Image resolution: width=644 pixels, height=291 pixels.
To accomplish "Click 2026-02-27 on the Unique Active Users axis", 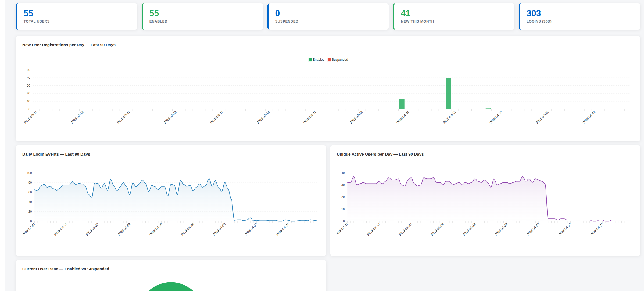I will click(406, 229).
